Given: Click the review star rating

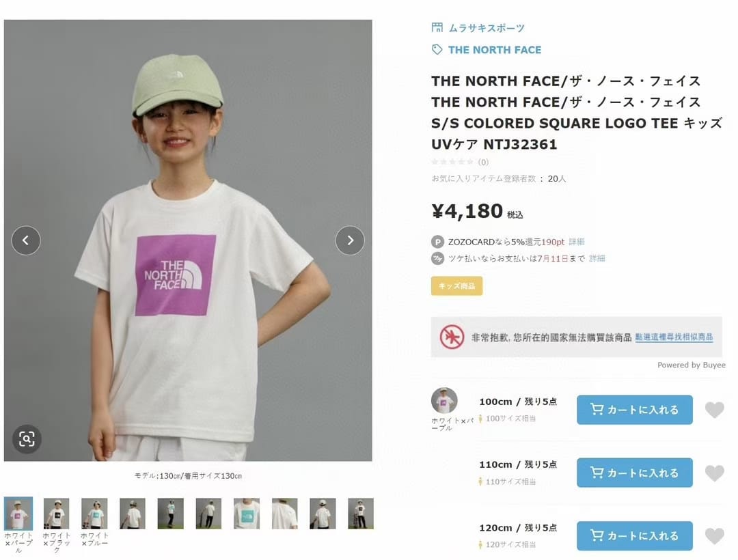Looking at the screenshot, I should pyautogui.click(x=452, y=162).
